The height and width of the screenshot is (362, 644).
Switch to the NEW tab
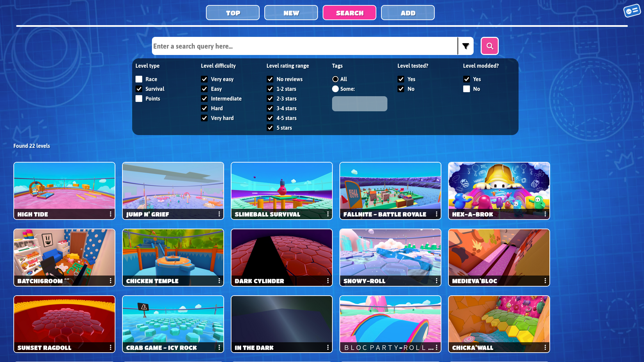[291, 13]
